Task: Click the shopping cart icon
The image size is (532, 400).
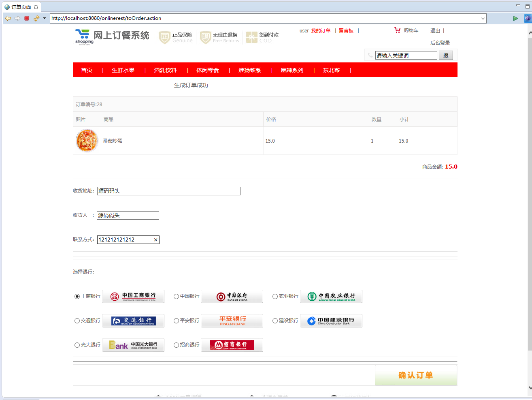Action: tap(397, 30)
